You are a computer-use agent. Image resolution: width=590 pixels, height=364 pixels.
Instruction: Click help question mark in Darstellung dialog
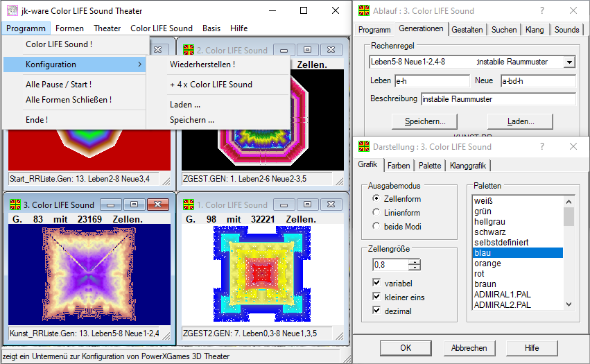[x=542, y=146]
